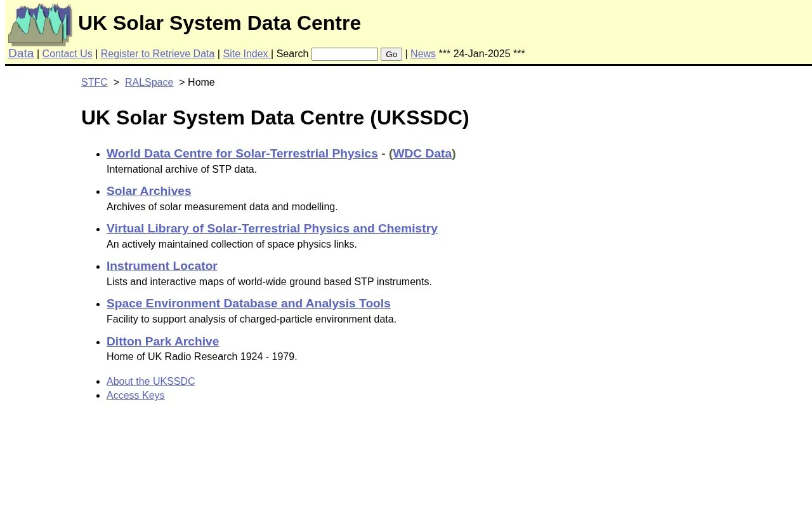The image size is (812, 508).
Task: Open Virtual Library of Solar-Terrestrial Physics and Chemistry
Action: (x=272, y=229)
